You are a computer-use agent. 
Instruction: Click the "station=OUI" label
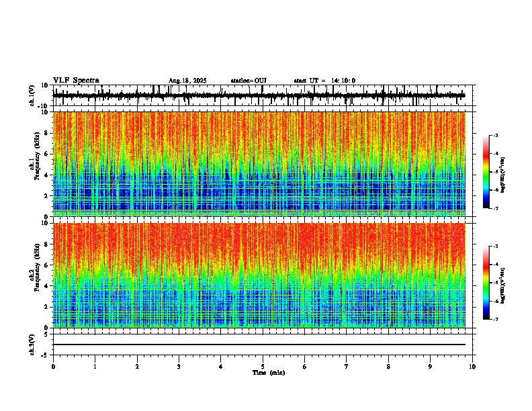pyautogui.click(x=249, y=81)
